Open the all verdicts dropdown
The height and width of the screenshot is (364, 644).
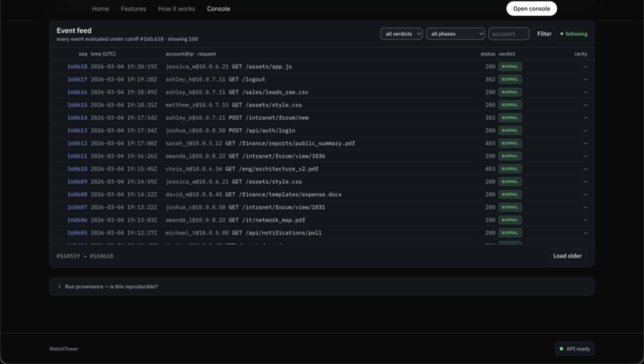coord(401,34)
